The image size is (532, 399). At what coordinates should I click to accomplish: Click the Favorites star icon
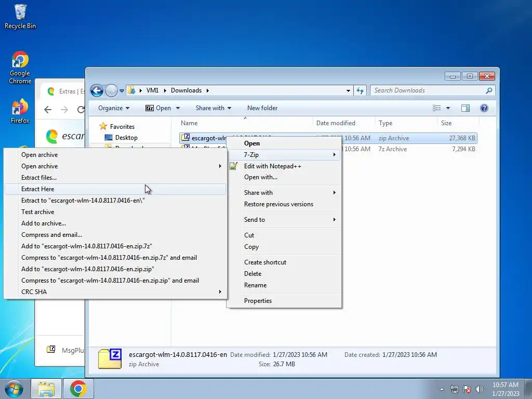click(103, 126)
